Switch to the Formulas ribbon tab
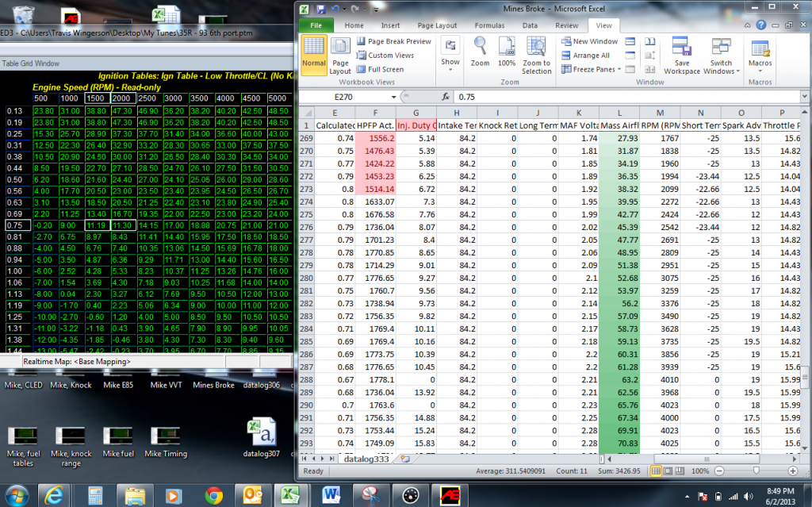Screen dimensions: 812x507 (x=489, y=25)
